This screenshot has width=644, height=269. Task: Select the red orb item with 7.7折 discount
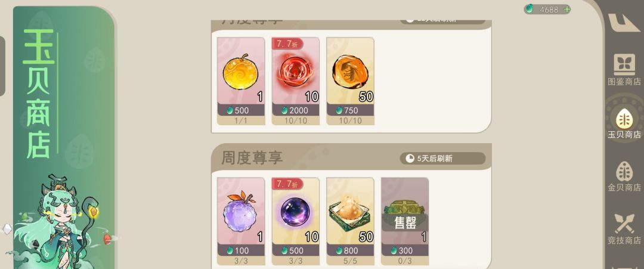pyautogui.click(x=295, y=81)
